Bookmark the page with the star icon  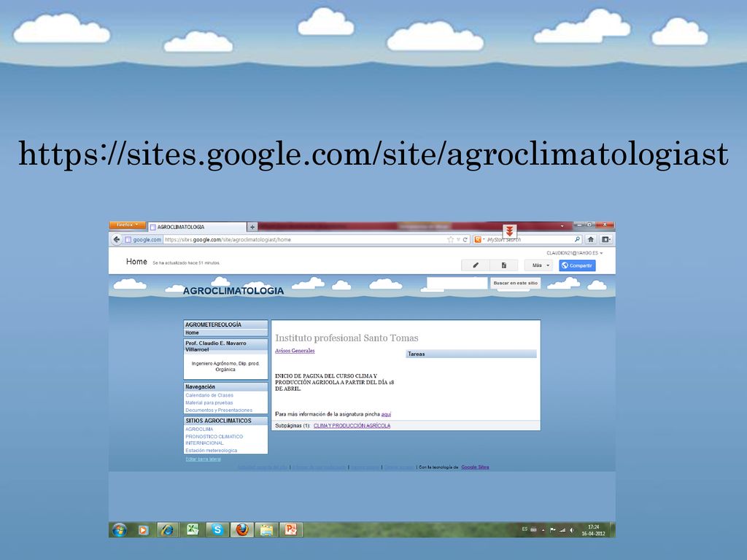450,239
